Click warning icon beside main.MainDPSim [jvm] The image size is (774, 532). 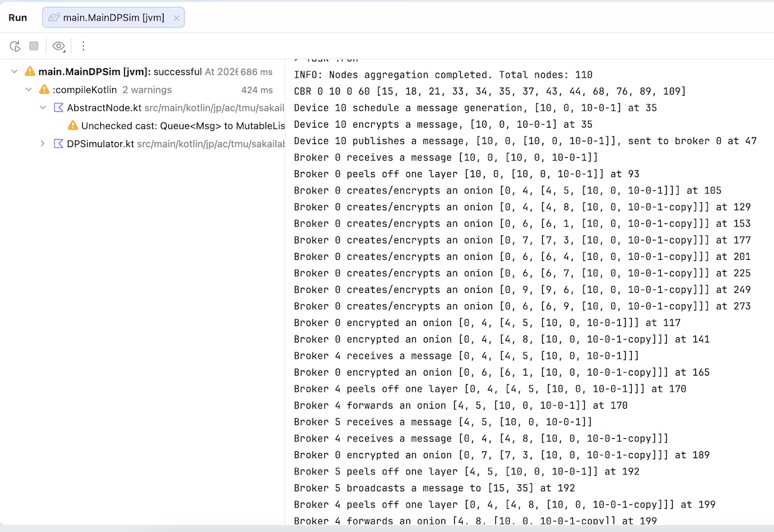coord(29,71)
